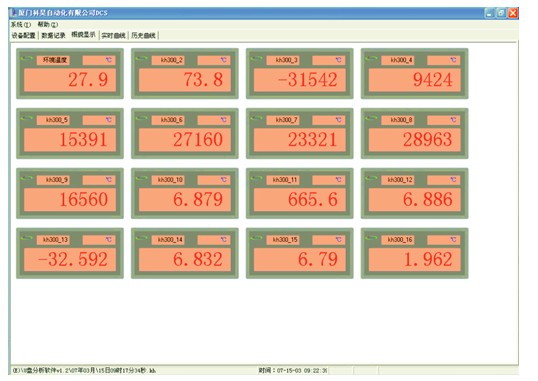Open the 帮助 menu
This screenshot has height=381, width=538.
48,25
